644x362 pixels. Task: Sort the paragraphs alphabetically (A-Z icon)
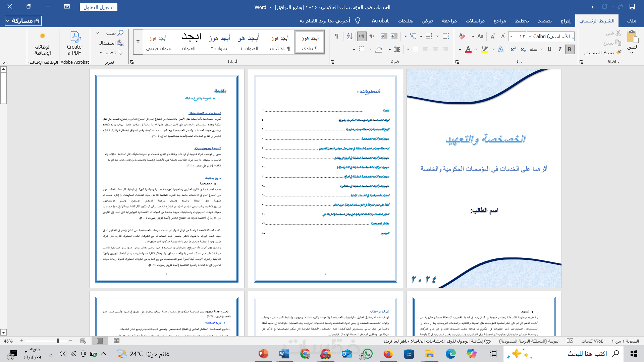[x=350, y=36]
